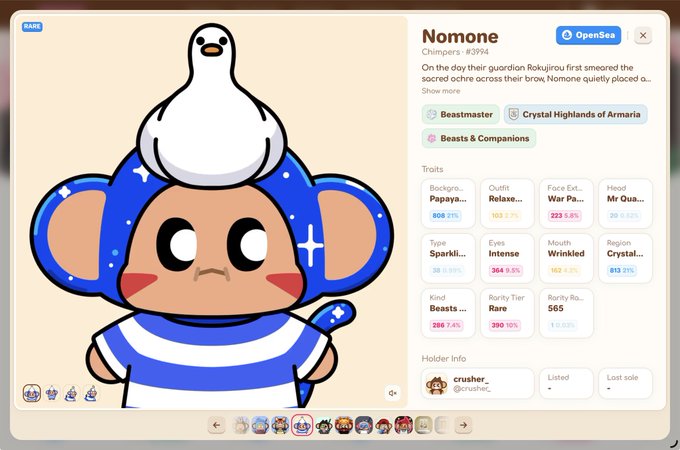Click the Nomone title heading

[x=460, y=36]
